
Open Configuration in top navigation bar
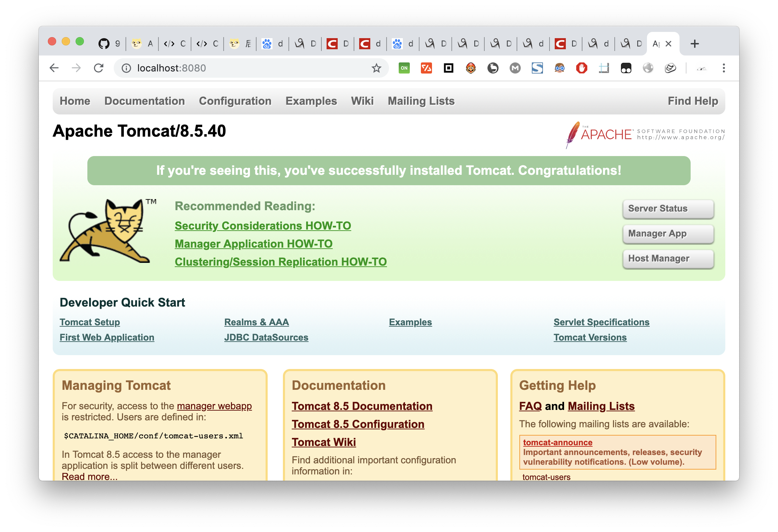click(235, 101)
